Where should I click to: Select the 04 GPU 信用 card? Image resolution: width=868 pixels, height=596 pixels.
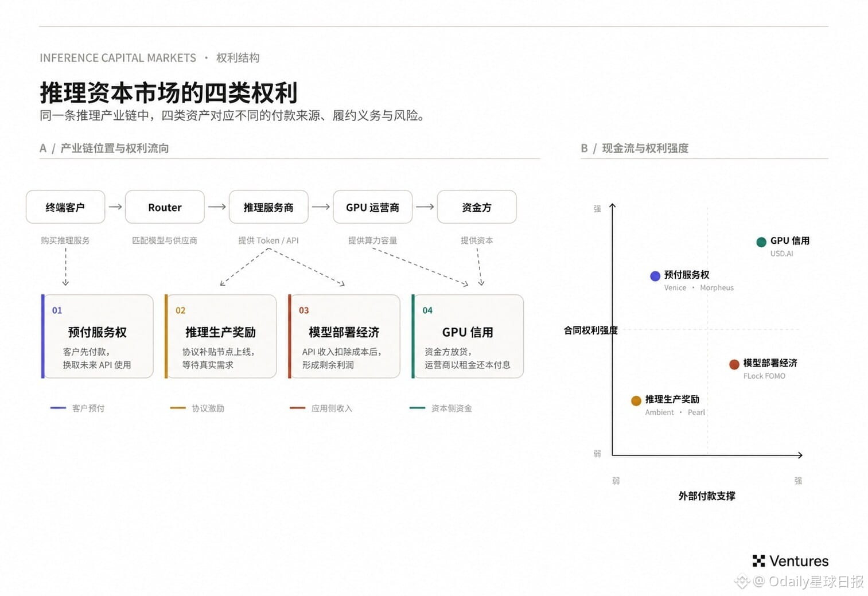(x=468, y=336)
